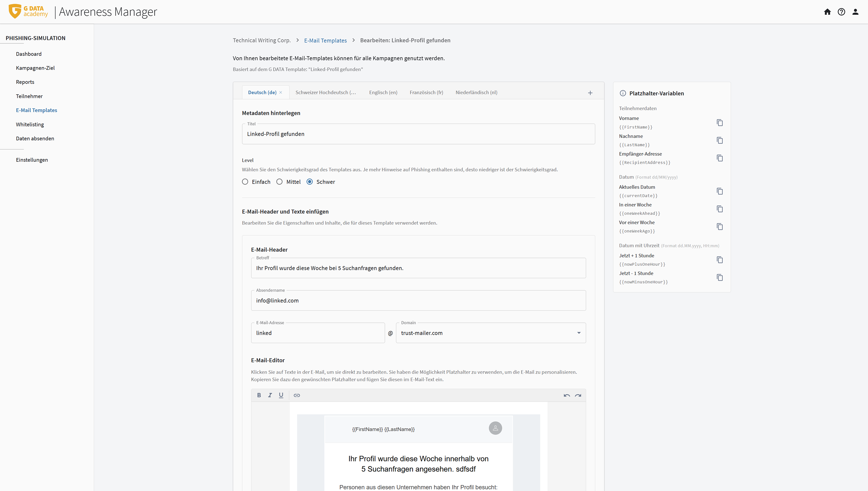Click the G DATA academy logo
Viewport: 868px width, 491px height.
tap(28, 12)
